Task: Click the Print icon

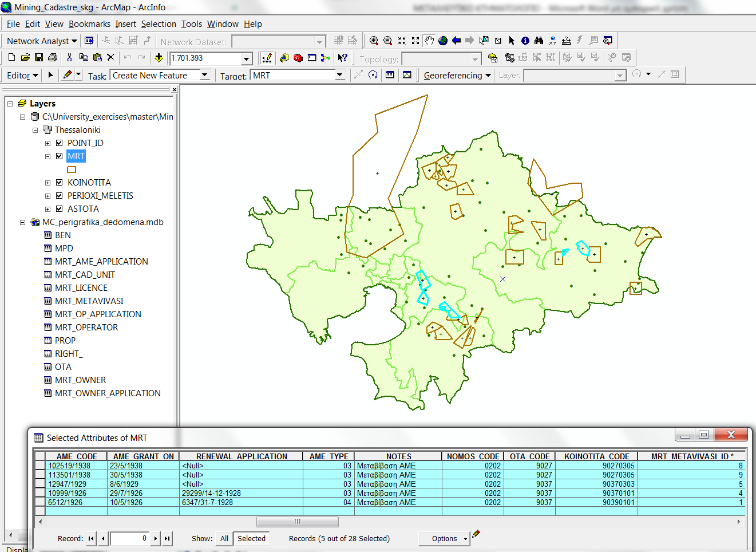Action: click(53, 57)
